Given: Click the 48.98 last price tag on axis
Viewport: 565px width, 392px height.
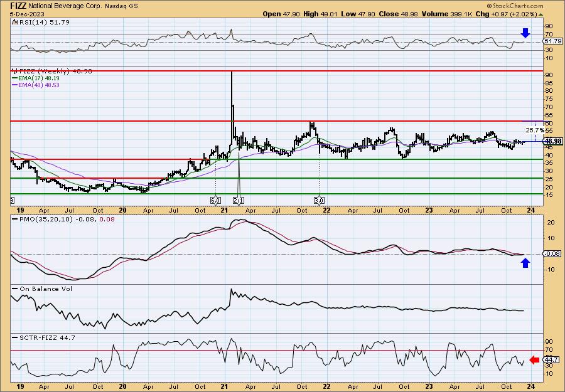Looking at the screenshot, I should (x=554, y=141).
